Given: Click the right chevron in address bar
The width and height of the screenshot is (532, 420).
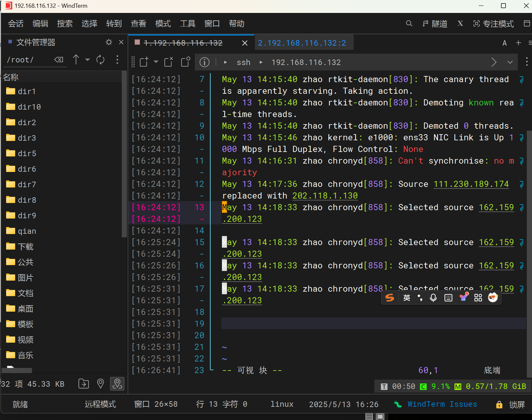Looking at the screenshot, I should click(494, 62).
